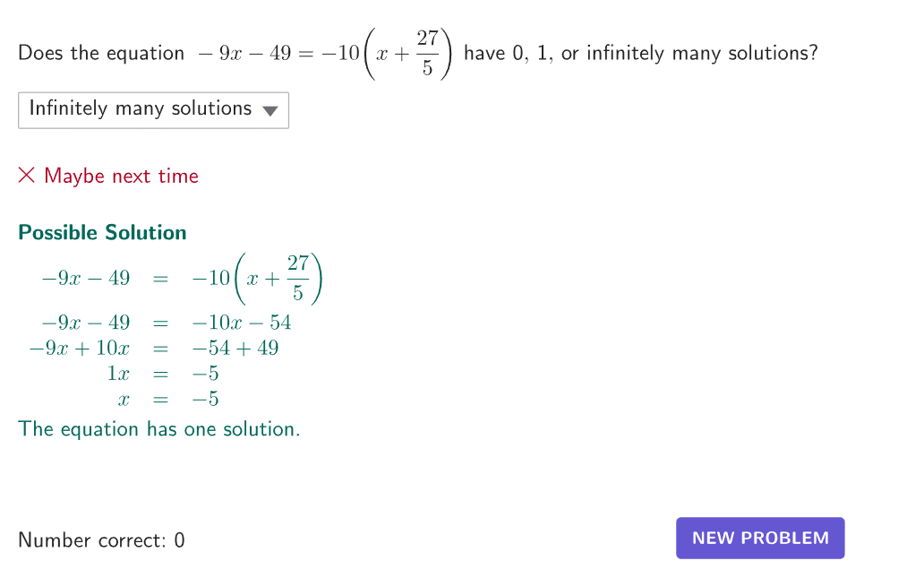This screenshot has height=578, width=924.
Task: Click the 'Maybe next time' feedback text
Action: click(x=122, y=176)
